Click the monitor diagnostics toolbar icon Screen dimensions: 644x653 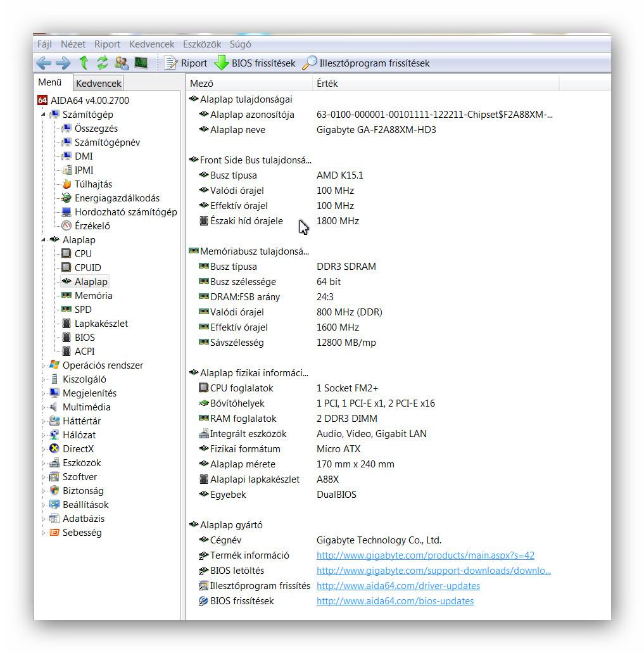(141, 63)
